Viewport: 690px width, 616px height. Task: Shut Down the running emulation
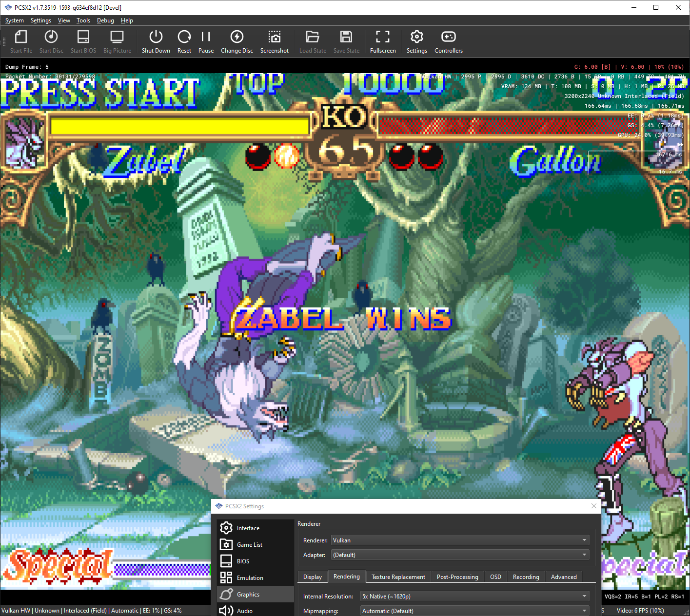[x=156, y=42]
